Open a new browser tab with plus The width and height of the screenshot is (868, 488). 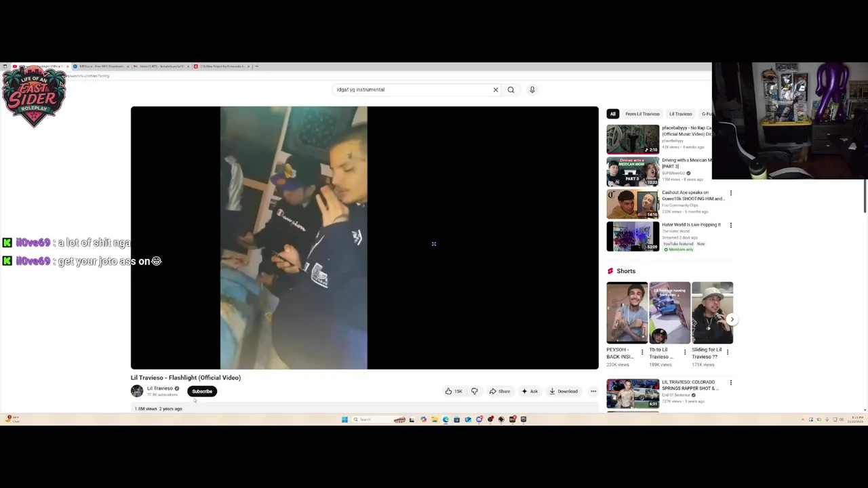(x=256, y=66)
